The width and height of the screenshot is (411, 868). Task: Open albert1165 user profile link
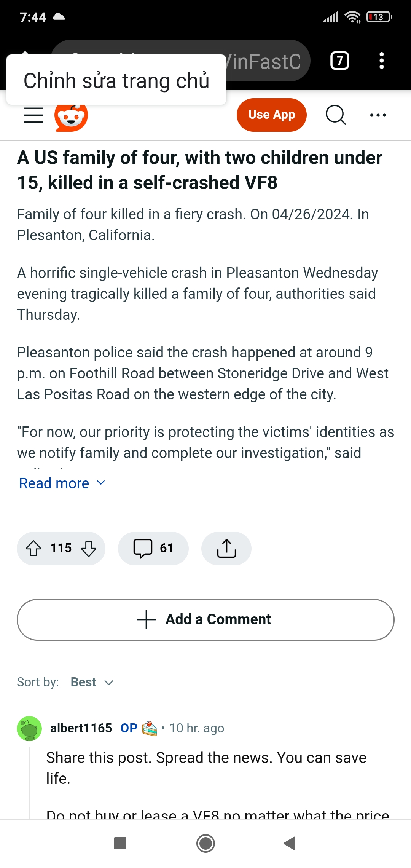pyautogui.click(x=81, y=728)
